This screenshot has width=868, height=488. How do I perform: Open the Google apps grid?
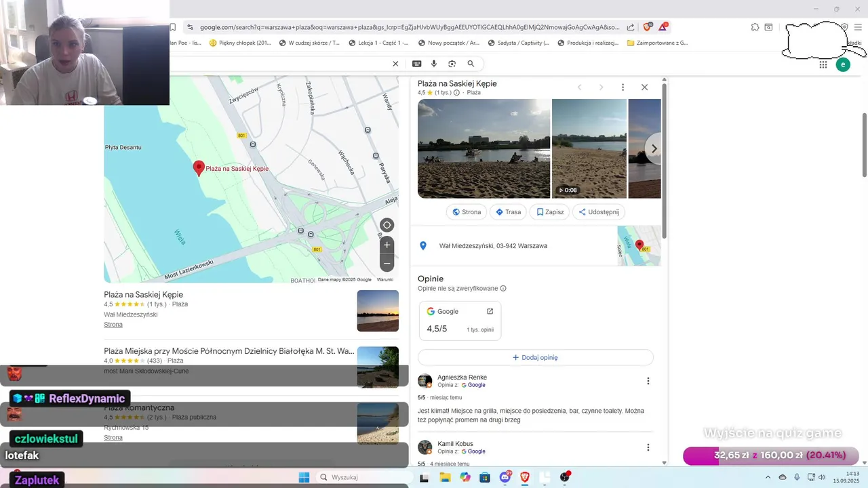pyautogui.click(x=823, y=64)
